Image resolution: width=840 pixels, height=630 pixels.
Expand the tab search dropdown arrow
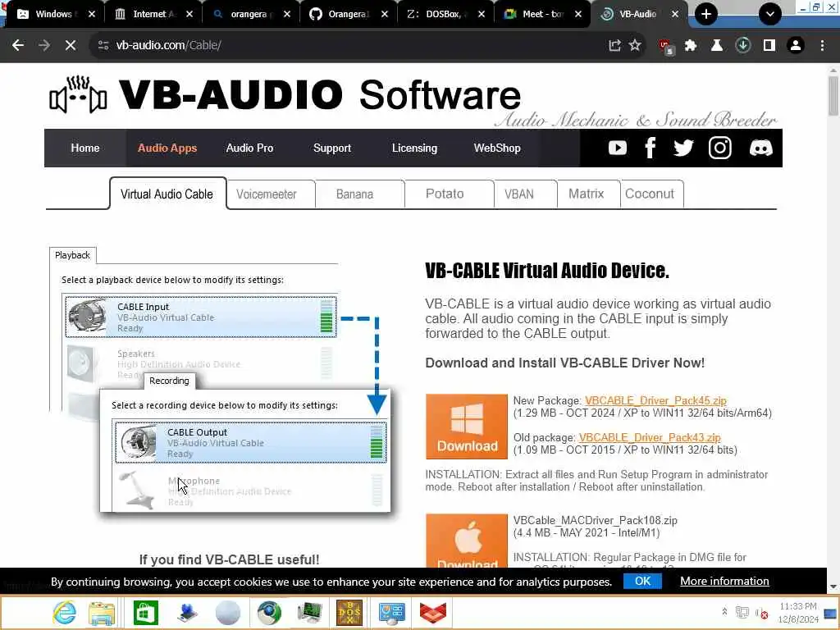pyautogui.click(x=769, y=14)
